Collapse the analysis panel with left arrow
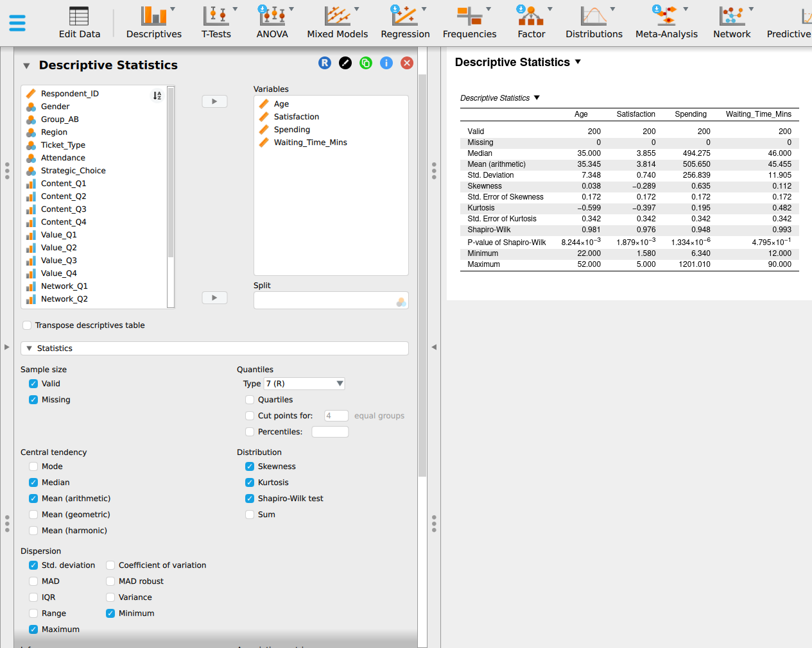The width and height of the screenshot is (812, 648). click(x=434, y=347)
